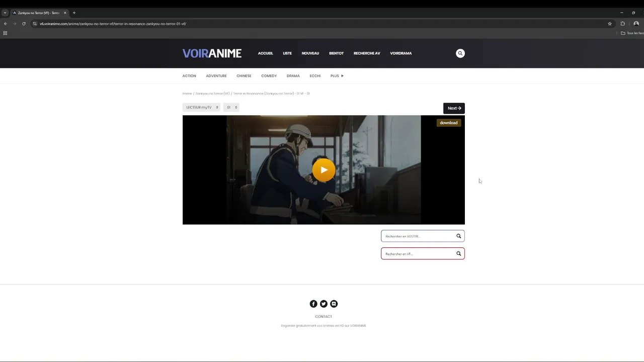This screenshot has width=644, height=362.
Task: Open the LECTEUR myTV player dropdown
Action: pyautogui.click(x=201, y=107)
